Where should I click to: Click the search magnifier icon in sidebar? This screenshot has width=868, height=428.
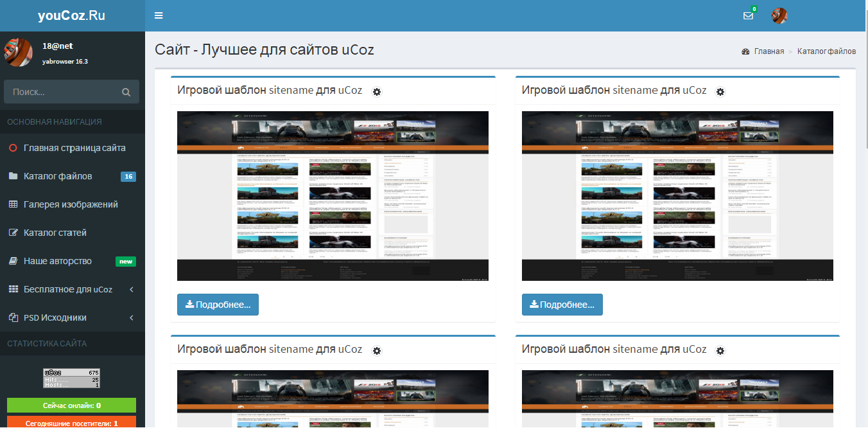click(x=126, y=92)
